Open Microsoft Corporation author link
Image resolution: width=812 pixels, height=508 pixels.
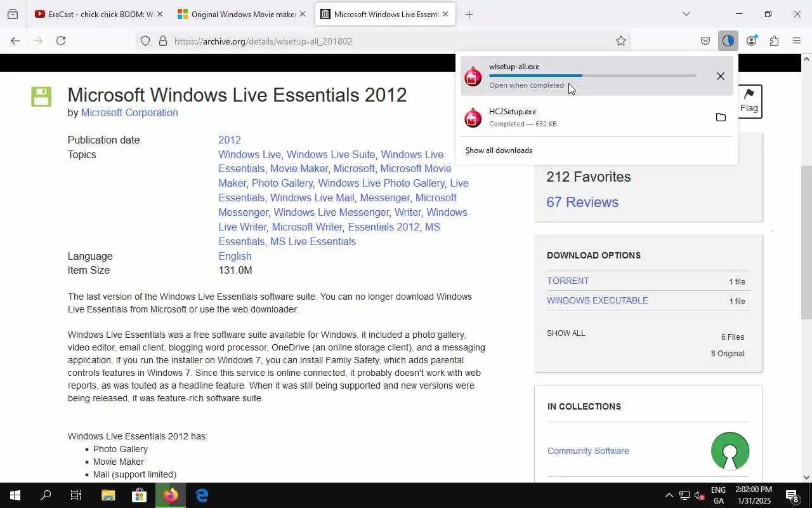tap(129, 112)
